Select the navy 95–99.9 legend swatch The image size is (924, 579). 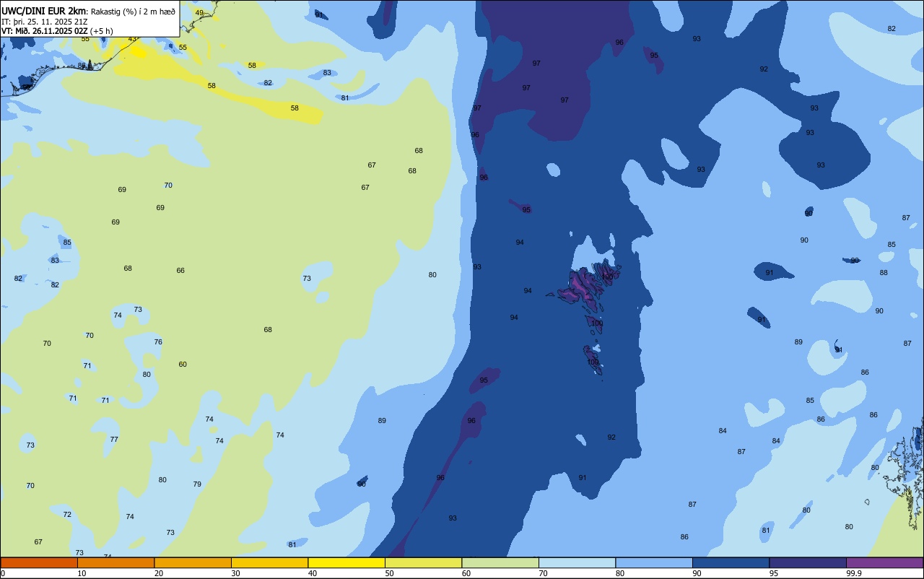(x=808, y=562)
